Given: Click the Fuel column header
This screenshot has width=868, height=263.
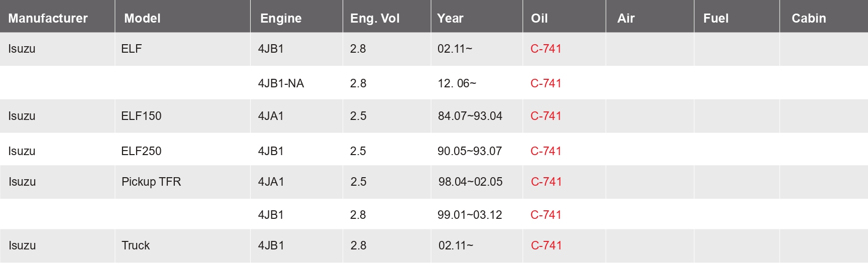Looking at the screenshot, I should (x=716, y=19).
